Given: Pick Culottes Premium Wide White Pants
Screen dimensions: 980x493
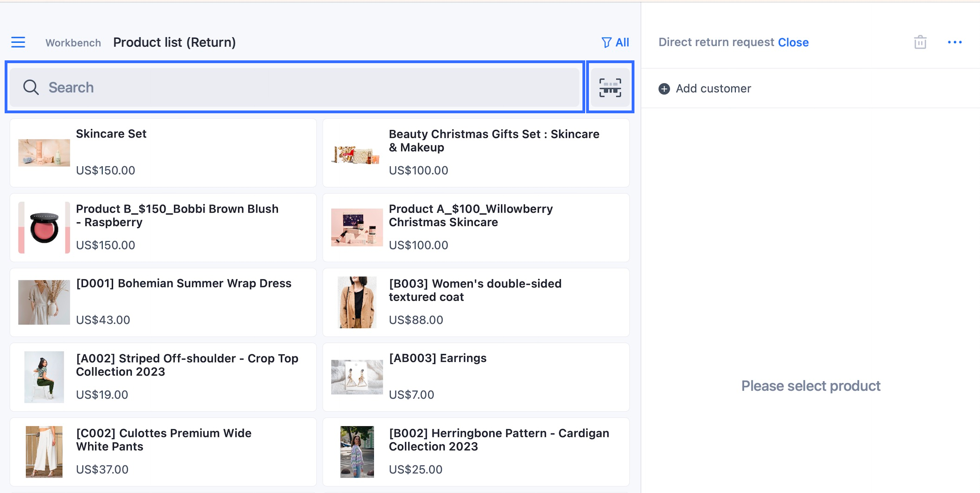Looking at the screenshot, I should (x=163, y=452).
